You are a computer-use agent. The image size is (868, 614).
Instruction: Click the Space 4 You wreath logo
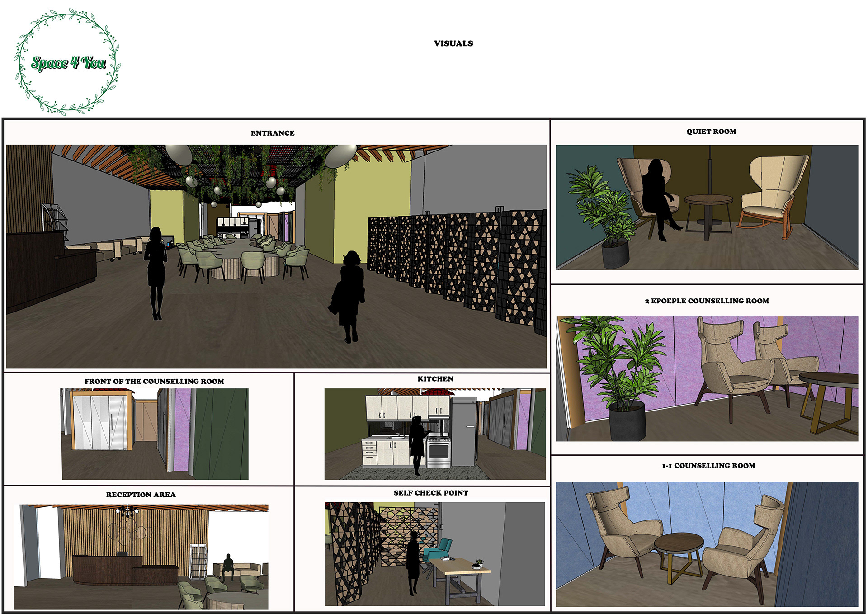click(68, 62)
